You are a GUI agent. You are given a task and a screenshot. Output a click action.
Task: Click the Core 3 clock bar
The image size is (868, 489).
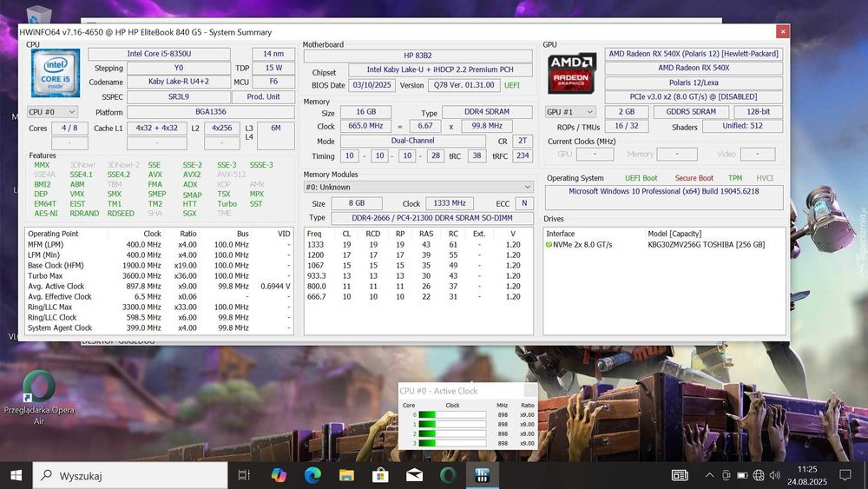pyautogui.click(x=452, y=443)
